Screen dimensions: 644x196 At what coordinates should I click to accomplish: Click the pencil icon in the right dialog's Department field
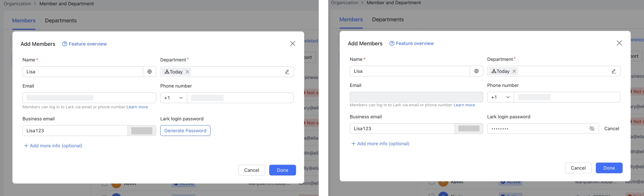click(x=614, y=71)
